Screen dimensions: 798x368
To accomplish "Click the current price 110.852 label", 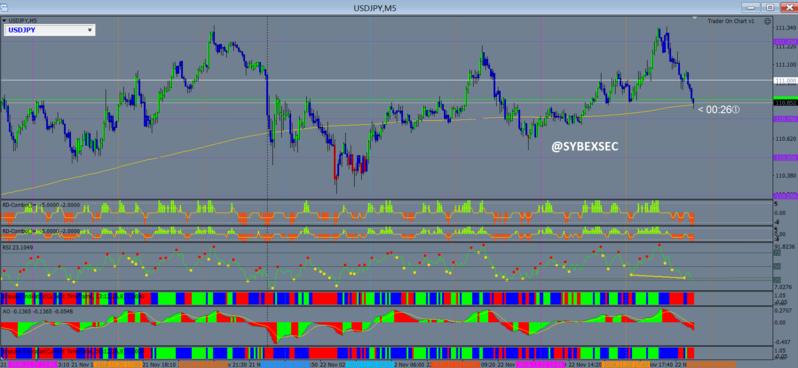I will click(x=785, y=103).
